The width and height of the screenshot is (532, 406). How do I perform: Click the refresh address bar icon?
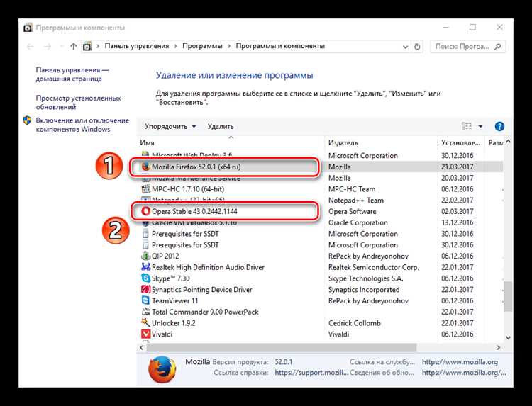pos(418,46)
